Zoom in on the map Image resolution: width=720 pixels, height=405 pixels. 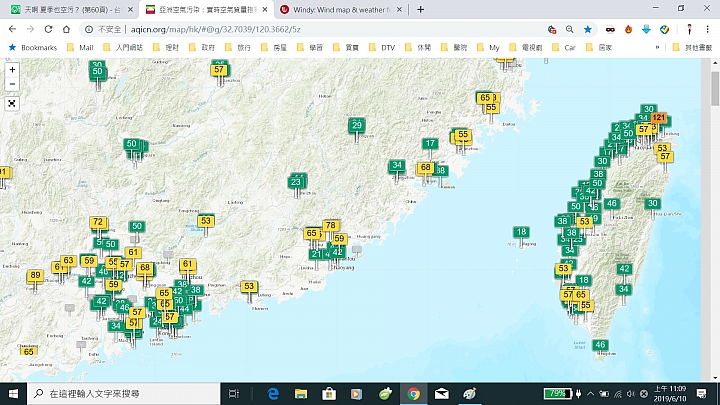(x=12, y=70)
